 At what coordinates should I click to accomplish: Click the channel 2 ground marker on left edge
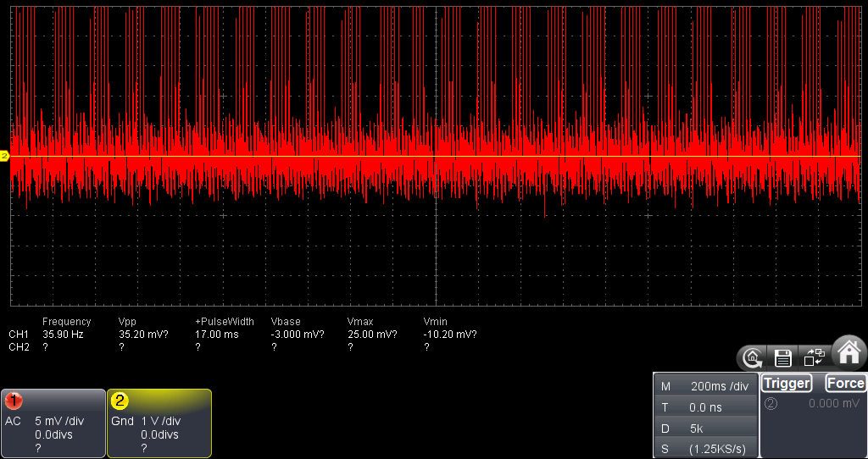(x=4, y=156)
